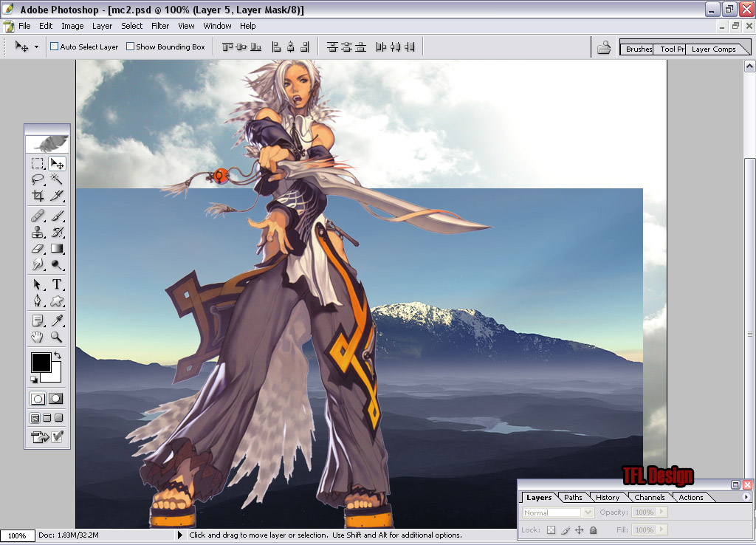Screen dimensions: 756x545
Task: Open the Filter menu
Action: [160, 26]
